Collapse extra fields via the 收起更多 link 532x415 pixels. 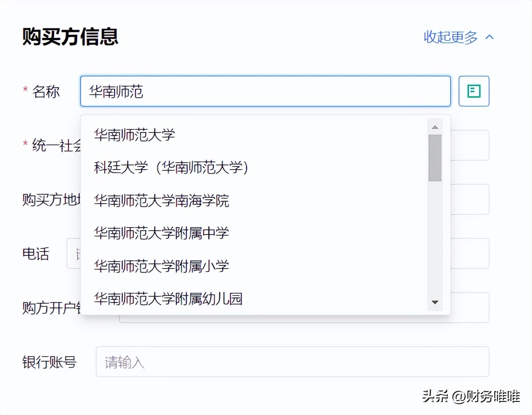click(450, 37)
